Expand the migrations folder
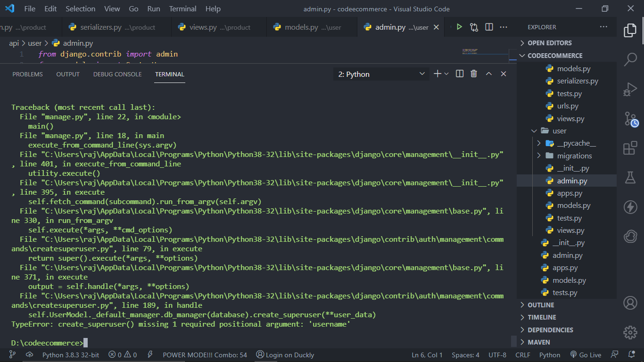 point(574,156)
